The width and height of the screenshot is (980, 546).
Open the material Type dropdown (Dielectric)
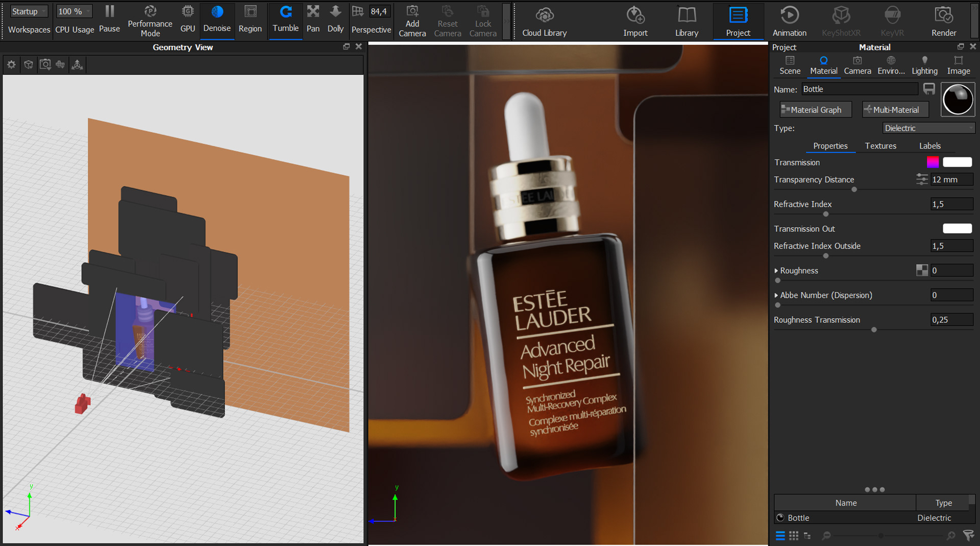[x=928, y=128]
